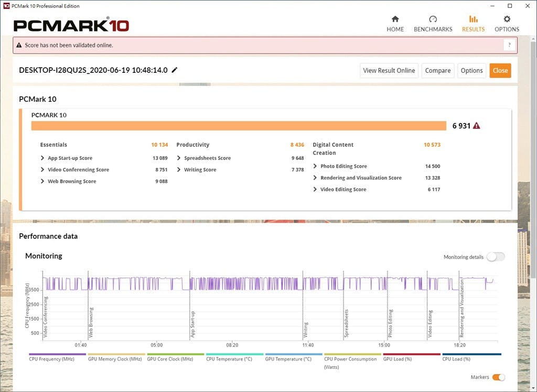
Task: Click the Digital Content Creation score 10 573
Action: click(432, 145)
